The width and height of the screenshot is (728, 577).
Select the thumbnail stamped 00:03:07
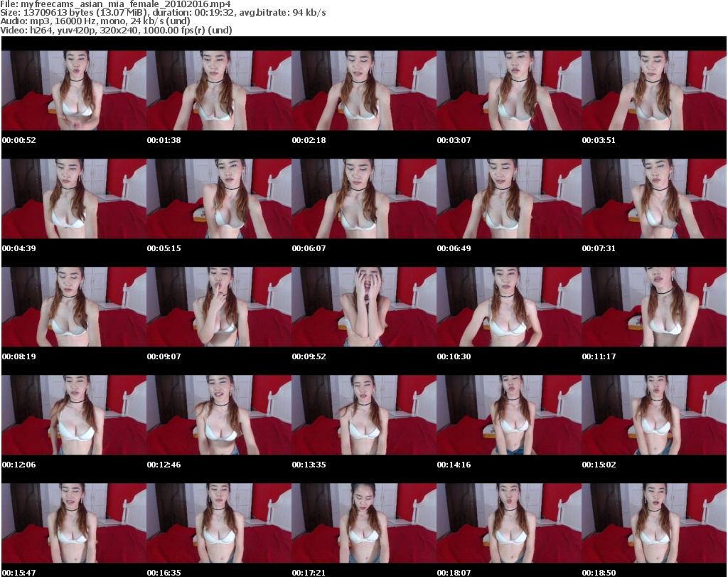(509, 90)
